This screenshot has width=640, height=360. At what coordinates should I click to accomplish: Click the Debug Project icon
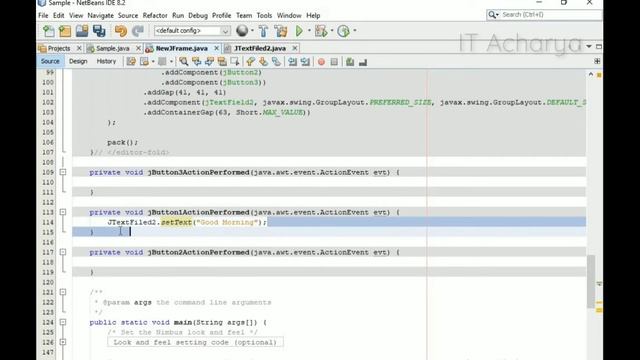(321, 31)
